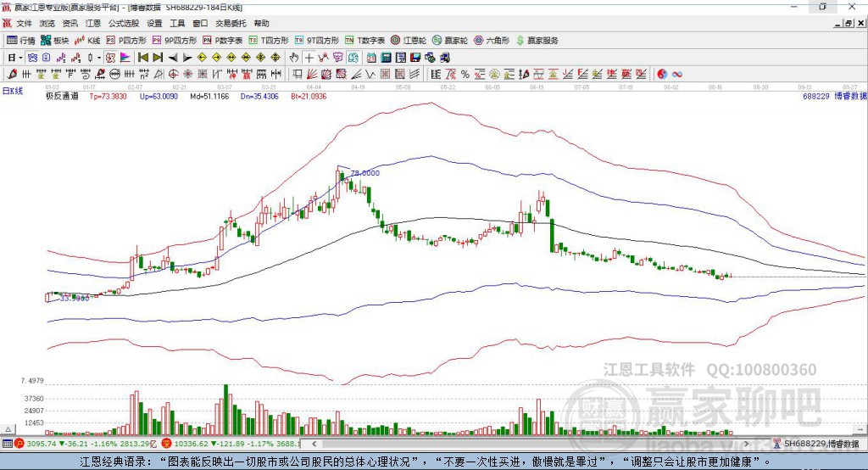Select the zigzag wave line tool

pyautogui.click(x=370, y=74)
